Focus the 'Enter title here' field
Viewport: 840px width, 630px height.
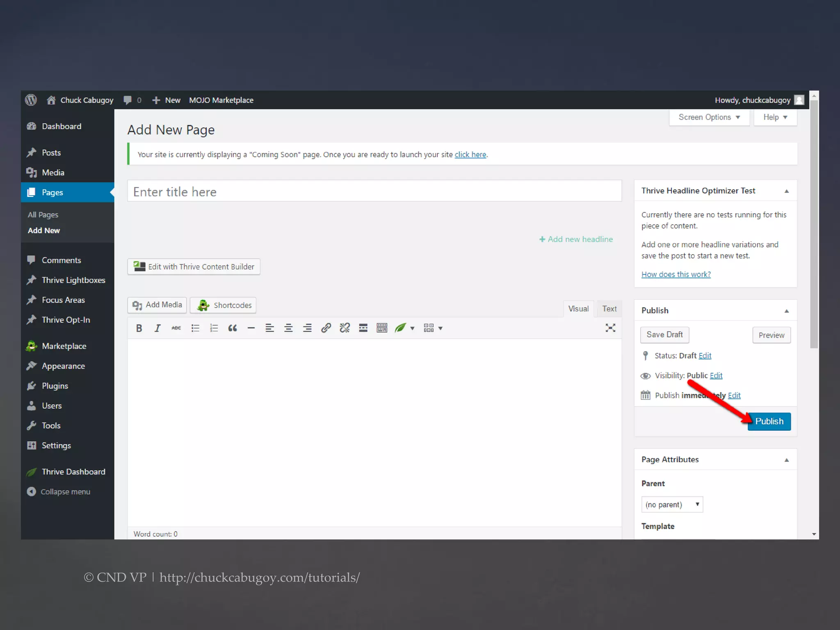tap(374, 191)
